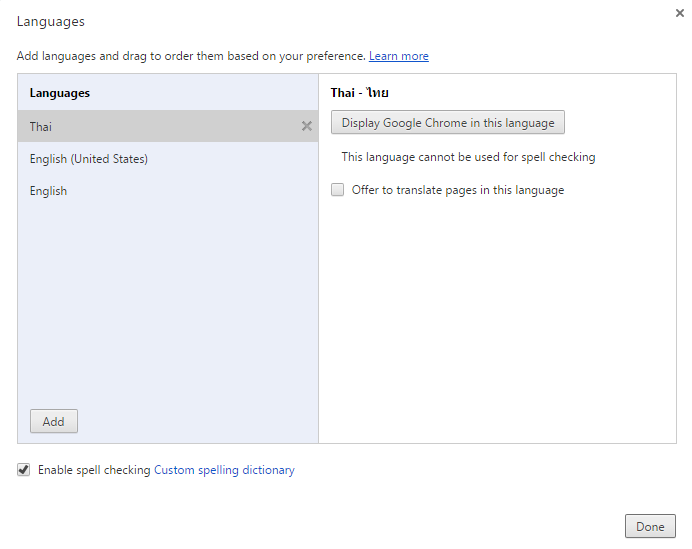Open Custom spelling dictionary link
This screenshot has height=549, width=692.
(x=224, y=470)
